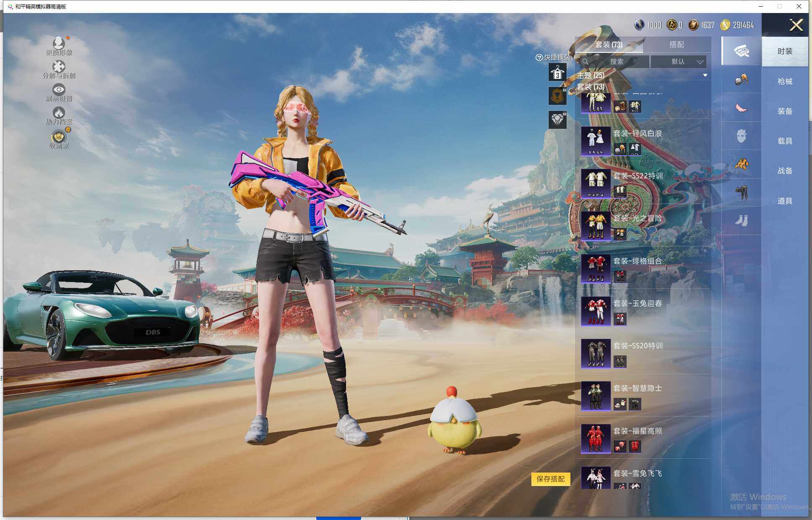
Task: Click the locked trophy outfit slot
Action: [x=557, y=96]
